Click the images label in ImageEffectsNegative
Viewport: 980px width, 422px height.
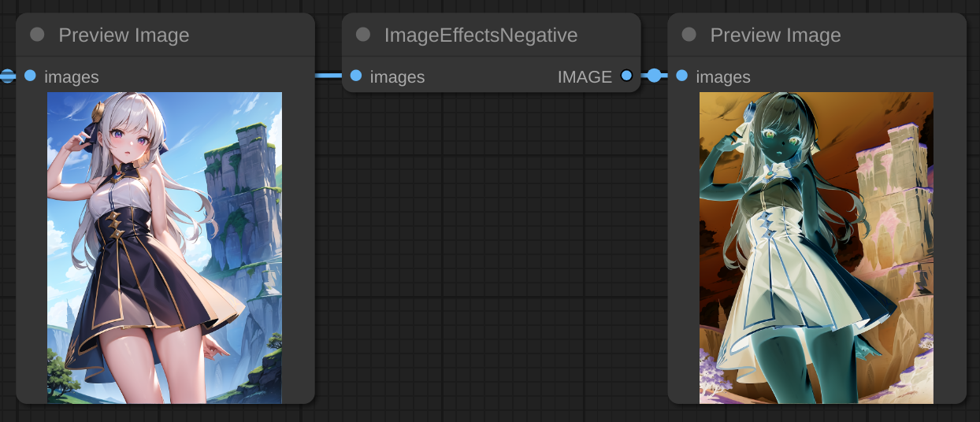tap(397, 77)
